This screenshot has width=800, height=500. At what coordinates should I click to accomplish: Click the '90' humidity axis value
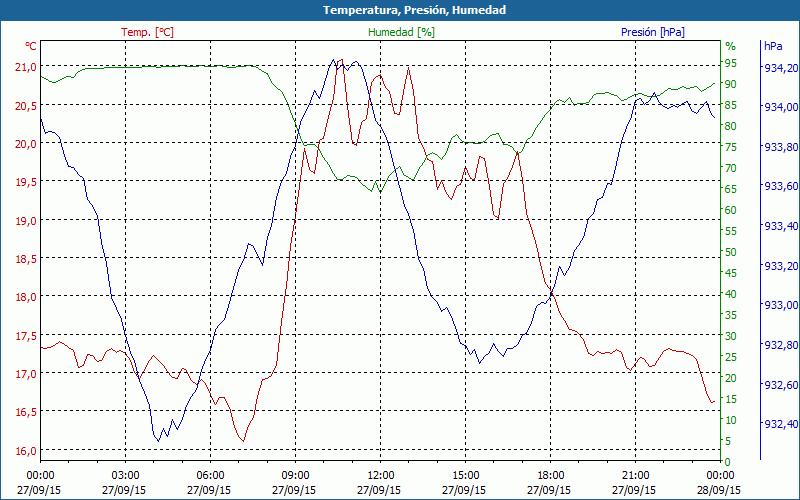[731, 84]
